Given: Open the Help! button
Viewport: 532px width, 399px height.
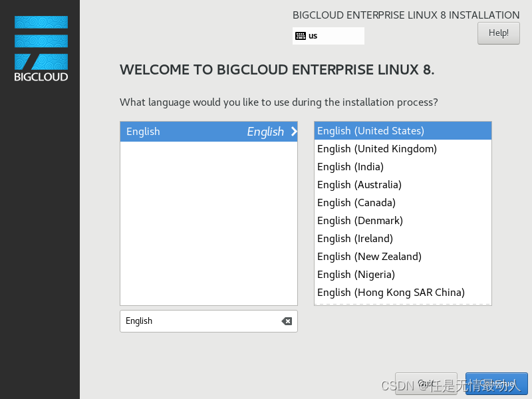Looking at the screenshot, I should coord(498,33).
